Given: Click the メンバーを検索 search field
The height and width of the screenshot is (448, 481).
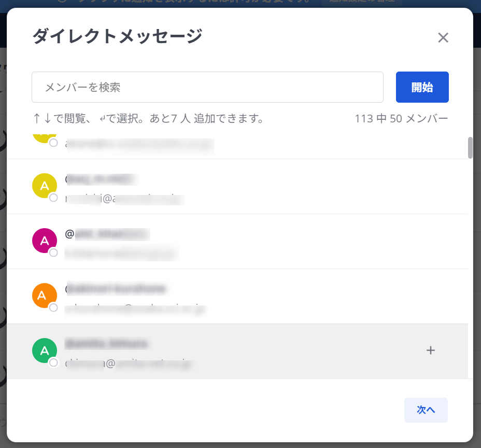Looking at the screenshot, I should (x=207, y=87).
